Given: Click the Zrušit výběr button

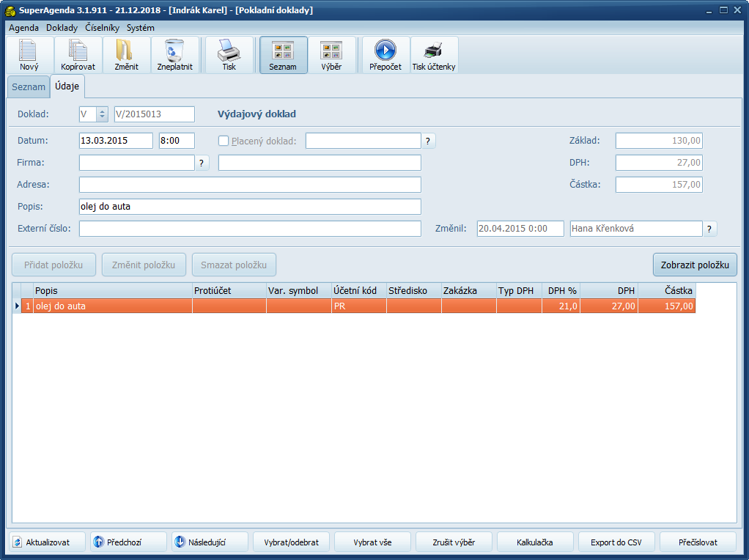Looking at the screenshot, I should [454, 542].
